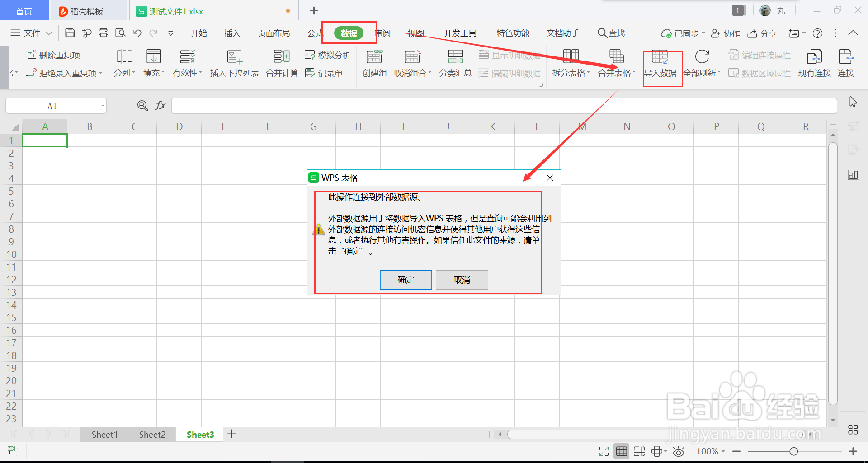Click zoom out minus button
868x463 pixels.
click(x=736, y=451)
